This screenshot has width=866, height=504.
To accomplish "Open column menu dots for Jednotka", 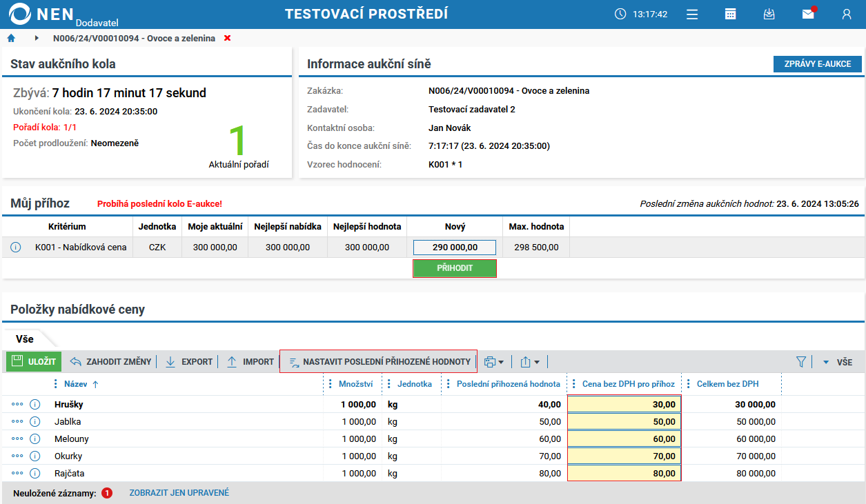I will pyautogui.click(x=389, y=384).
